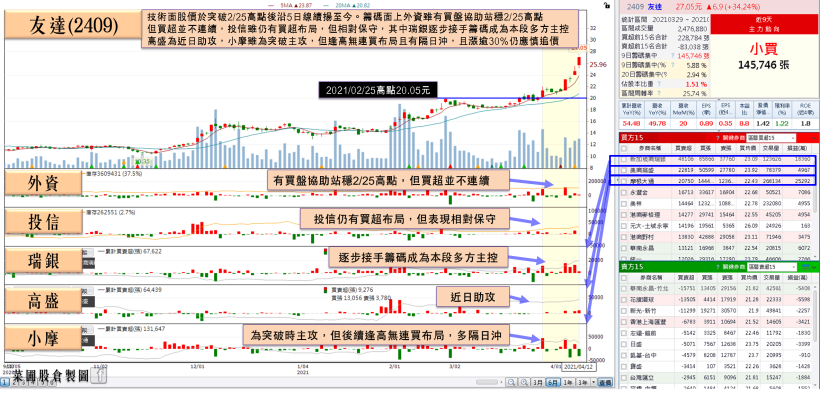This screenshot has width=820, height=394.
Task: Check the 港商野村 broker row checkbox
Action: pos(624,237)
